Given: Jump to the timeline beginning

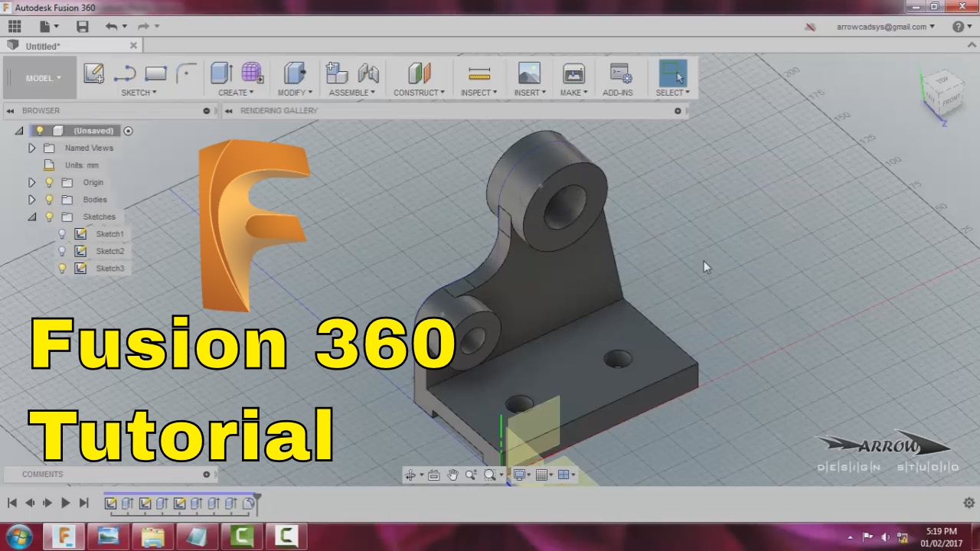Looking at the screenshot, I should (x=12, y=503).
